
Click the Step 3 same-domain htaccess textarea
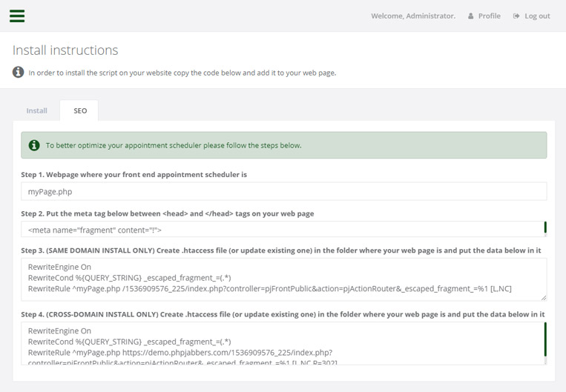coord(283,279)
